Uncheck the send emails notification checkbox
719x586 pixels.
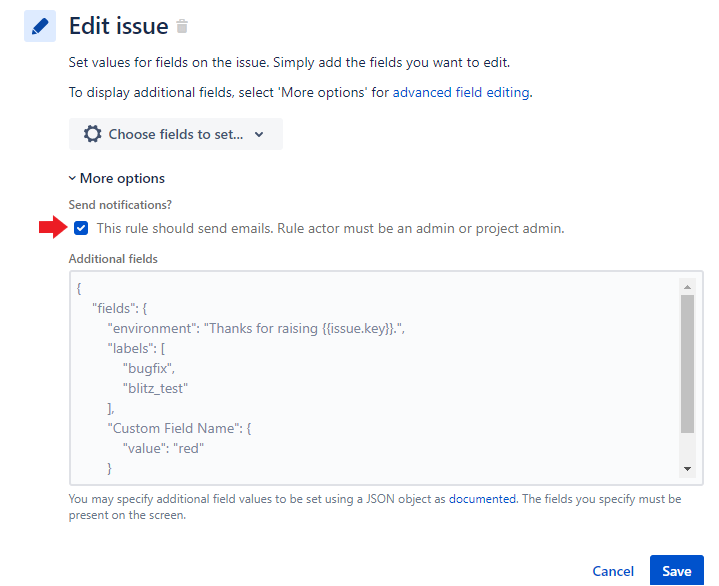tap(81, 228)
